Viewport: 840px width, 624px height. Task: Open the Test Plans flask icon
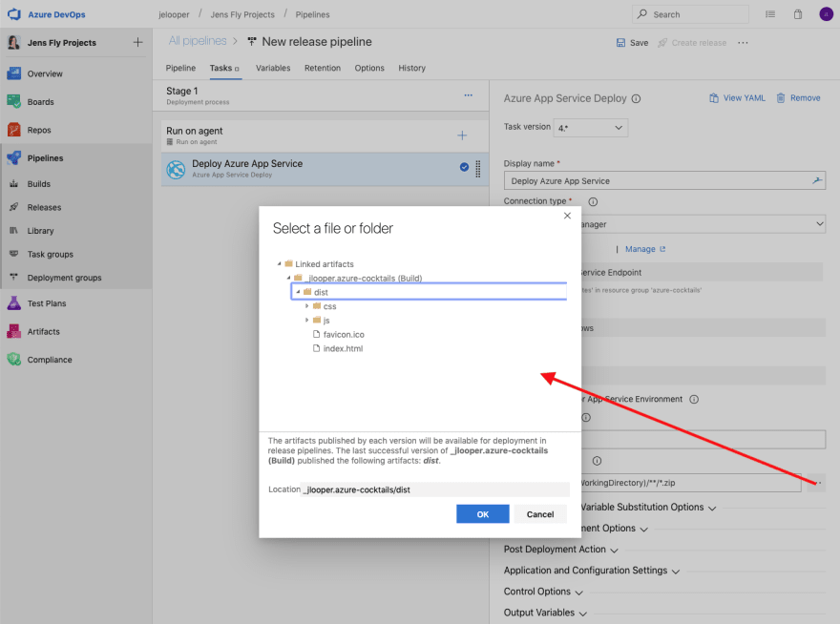14,303
